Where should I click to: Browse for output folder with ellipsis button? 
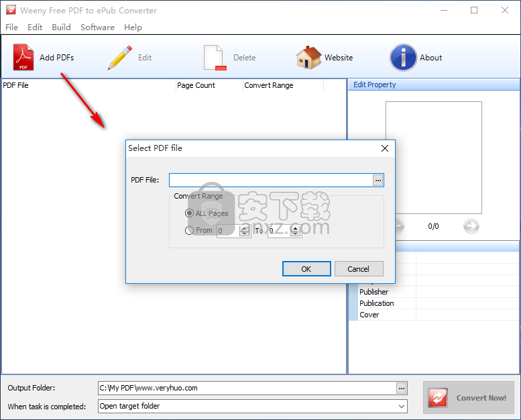pos(402,388)
